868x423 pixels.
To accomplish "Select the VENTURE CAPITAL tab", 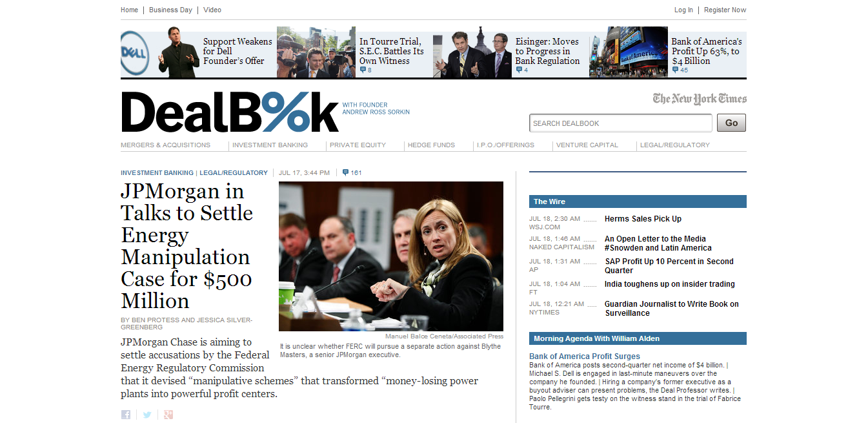I will pos(591,145).
